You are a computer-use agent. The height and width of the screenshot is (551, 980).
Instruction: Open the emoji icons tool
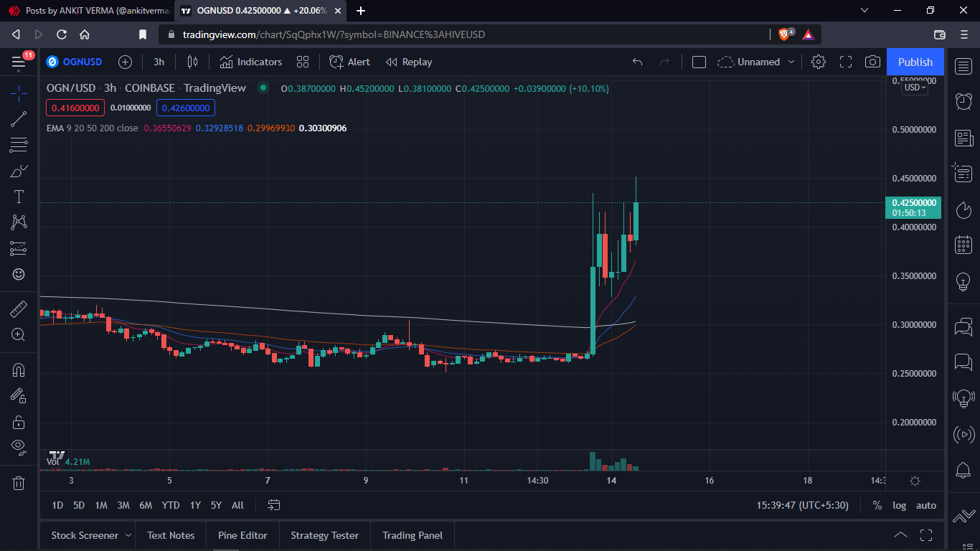pyautogui.click(x=19, y=274)
